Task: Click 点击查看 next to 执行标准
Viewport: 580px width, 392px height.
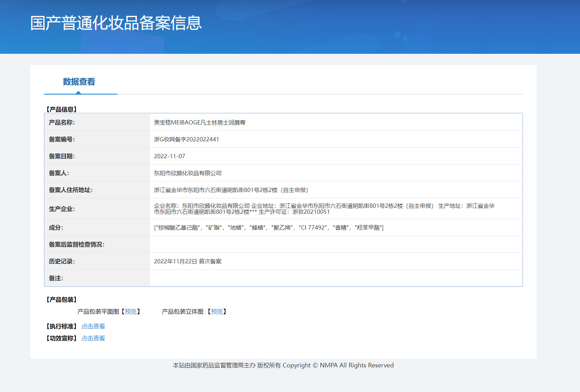Action: 93,326
